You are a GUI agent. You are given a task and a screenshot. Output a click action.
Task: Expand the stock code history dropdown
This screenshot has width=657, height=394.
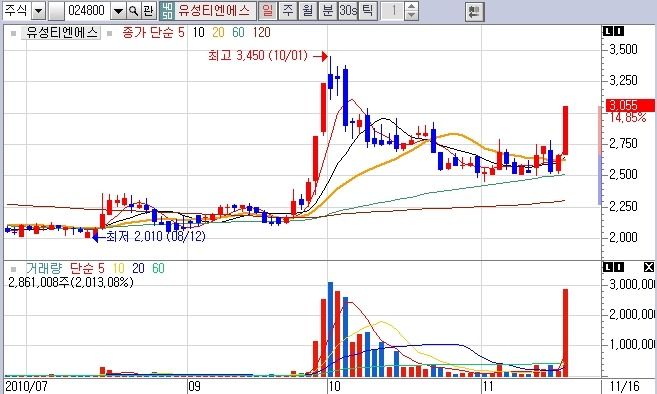tap(119, 11)
